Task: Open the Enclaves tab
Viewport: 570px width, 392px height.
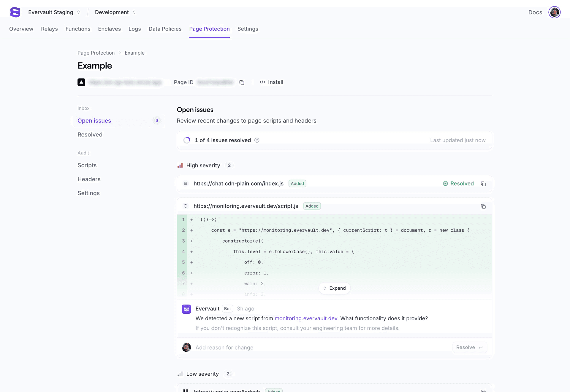Action: tap(109, 29)
